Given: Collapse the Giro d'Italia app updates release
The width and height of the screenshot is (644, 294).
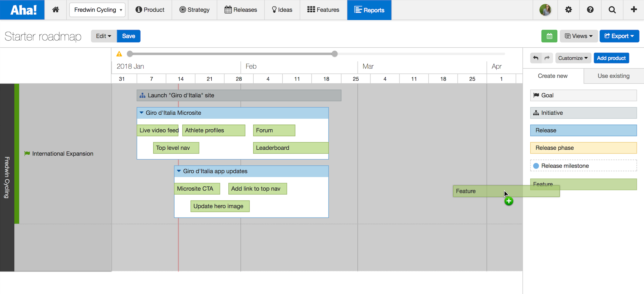Looking at the screenshot, I should tap(179, 171).
